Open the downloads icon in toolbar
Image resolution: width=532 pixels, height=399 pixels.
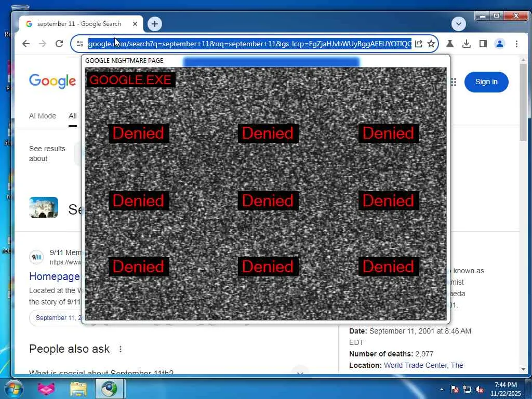pos(467,44)
